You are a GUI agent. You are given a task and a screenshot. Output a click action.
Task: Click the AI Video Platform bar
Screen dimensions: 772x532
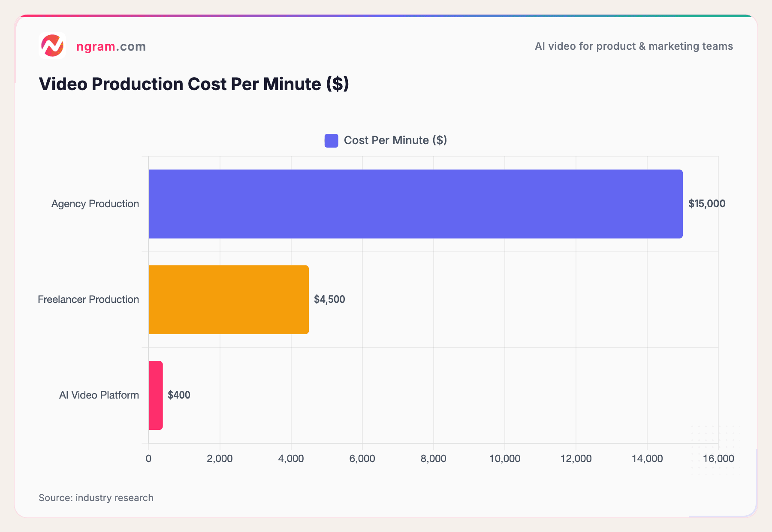coord(155,395)
